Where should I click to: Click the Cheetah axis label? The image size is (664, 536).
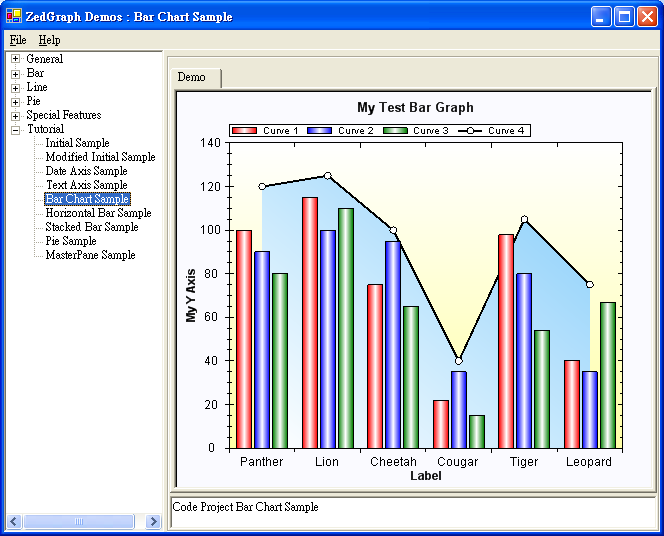(x=393, y=461)
